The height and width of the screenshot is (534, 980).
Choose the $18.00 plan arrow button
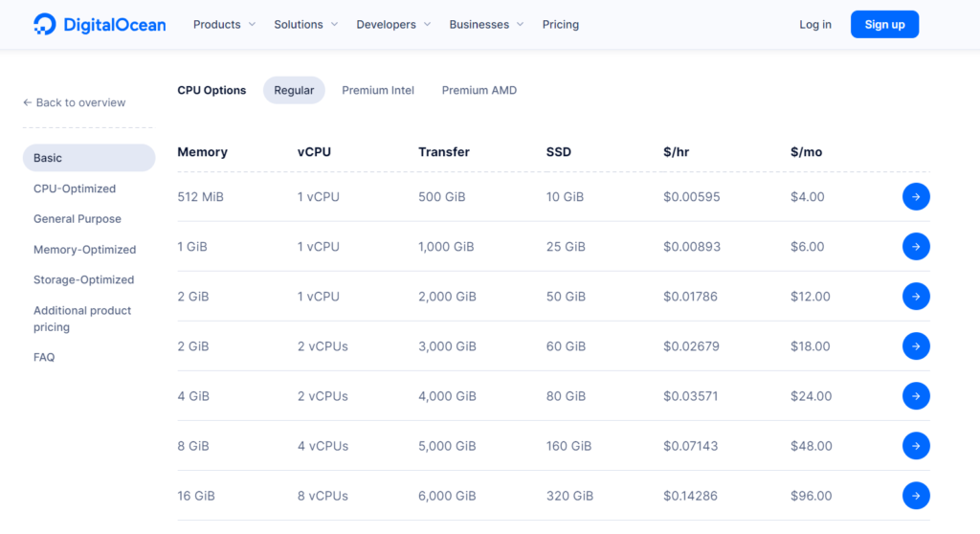pyautogui.click(x=915, y=346)
